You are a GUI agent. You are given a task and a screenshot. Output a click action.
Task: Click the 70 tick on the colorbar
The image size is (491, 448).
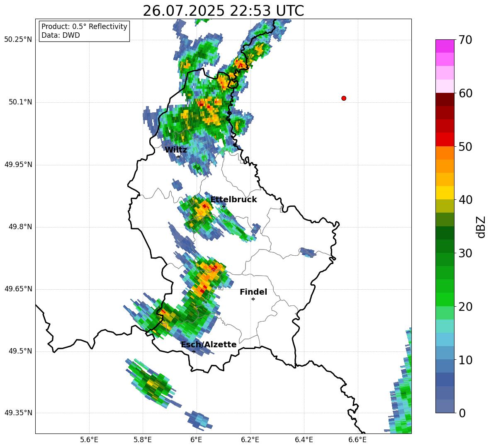(465, 40)
